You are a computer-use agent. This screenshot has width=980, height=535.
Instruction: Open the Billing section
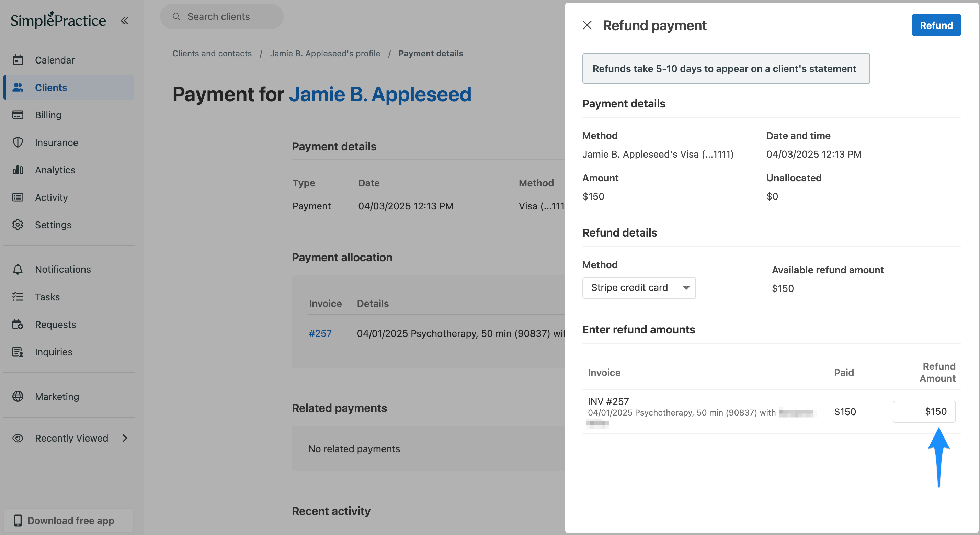coord(68,115)
